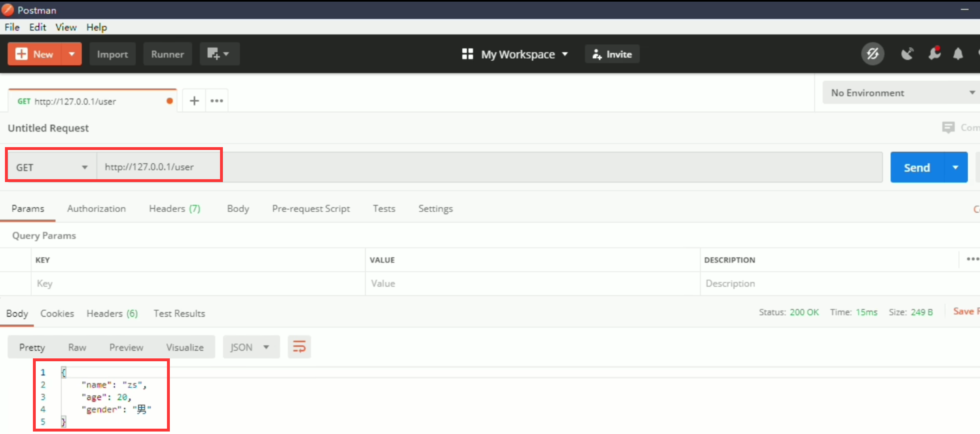Viewport: 980px width, 434px height.
Task: Click the satellite capture requests icon
Action: pos(907,54)
